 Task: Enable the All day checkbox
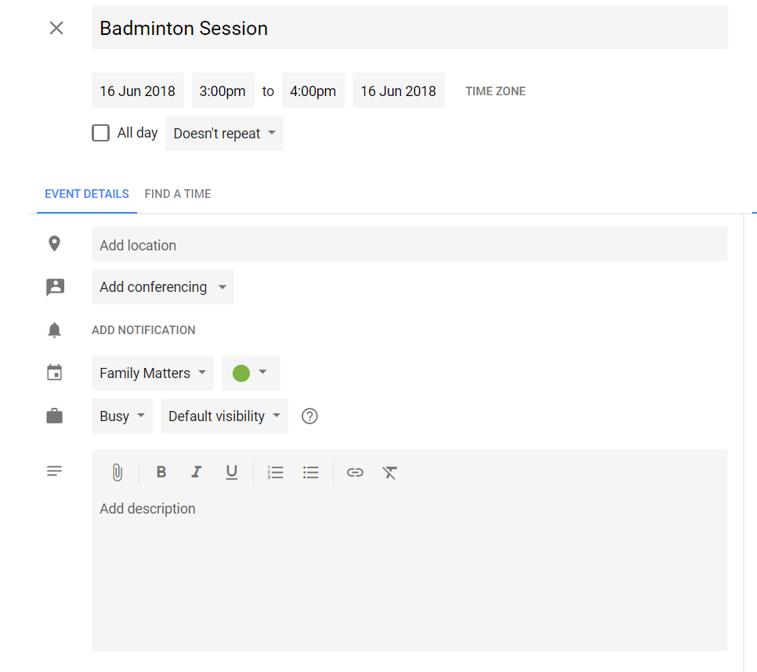click(100, 133)
